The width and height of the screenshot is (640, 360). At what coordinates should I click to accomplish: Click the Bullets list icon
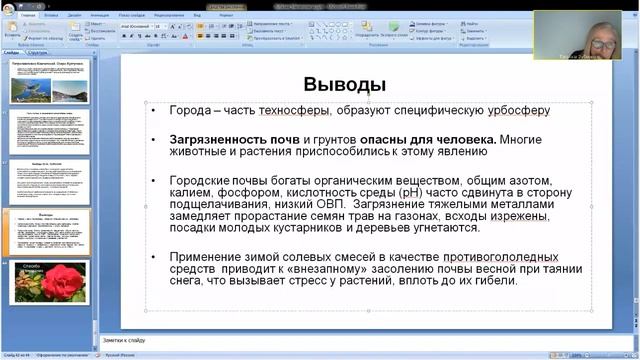pos(200,27)
